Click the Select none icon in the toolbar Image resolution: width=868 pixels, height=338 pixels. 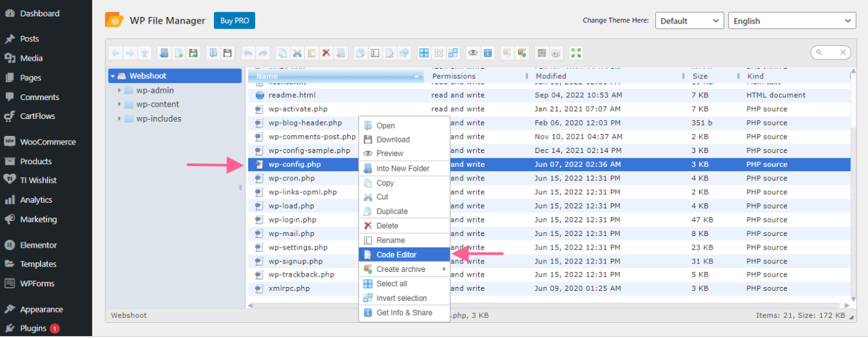438,53
